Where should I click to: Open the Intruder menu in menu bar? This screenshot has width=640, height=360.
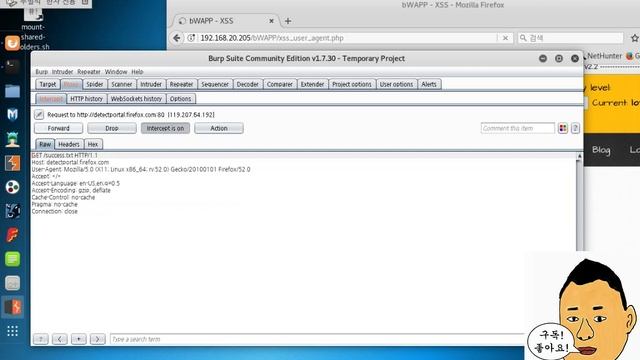pyautogui.click(x=62, y=72)
